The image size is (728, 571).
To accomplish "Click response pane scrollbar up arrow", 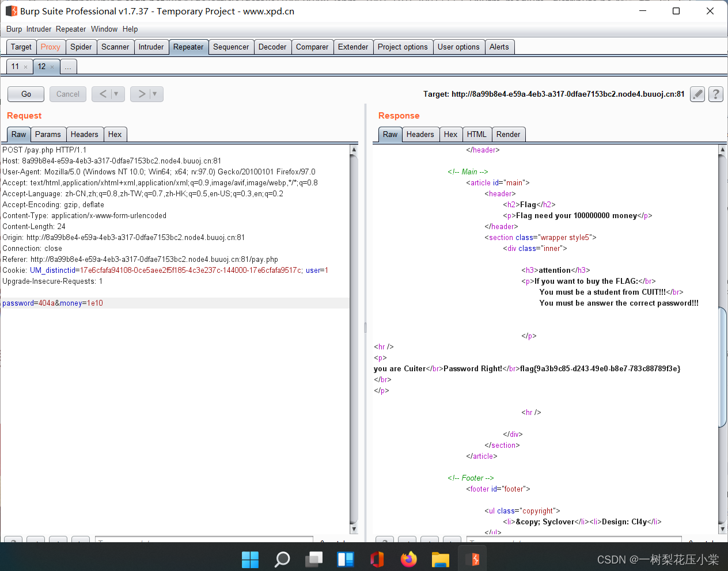I will pyautogui.click(x=722, y=150).
